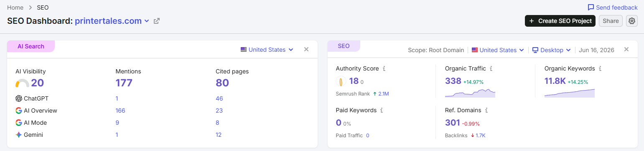Click the US flag in SEO widget
Viewport: 644px width, 151px height.
475,50
